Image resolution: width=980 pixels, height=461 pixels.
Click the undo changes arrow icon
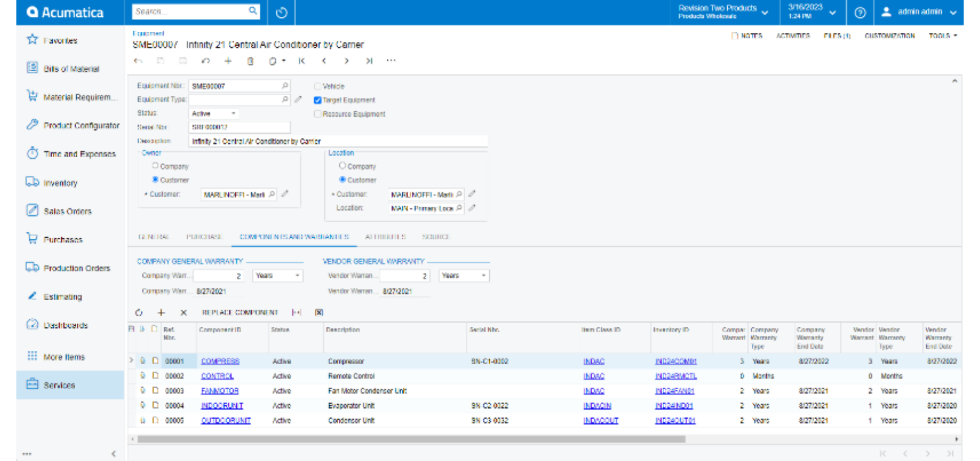[x=205, y=60]
